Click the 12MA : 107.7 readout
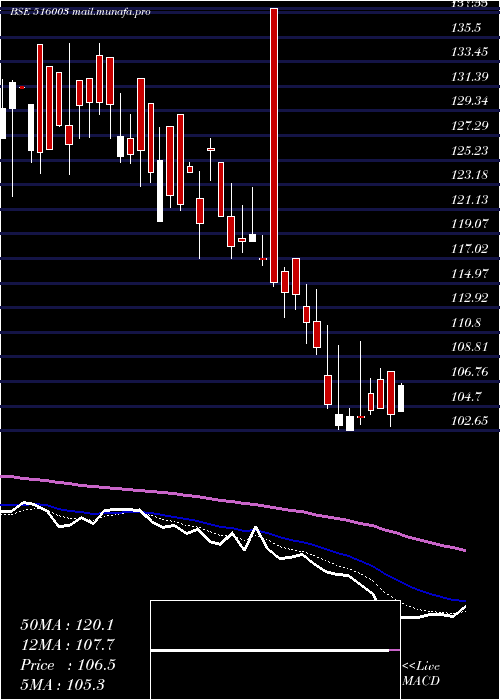This screenshot has width=500, height=700. [x=67, y=645]
